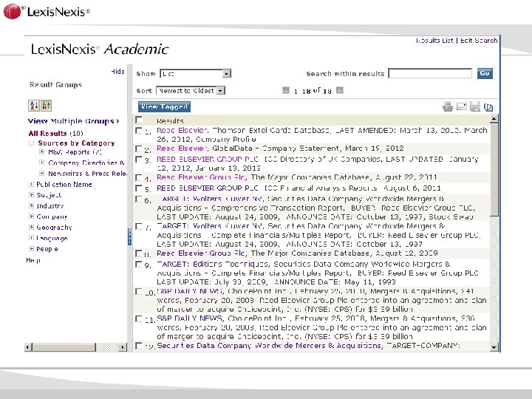
Task: Click Go to search within results
Action: point(485,74)
